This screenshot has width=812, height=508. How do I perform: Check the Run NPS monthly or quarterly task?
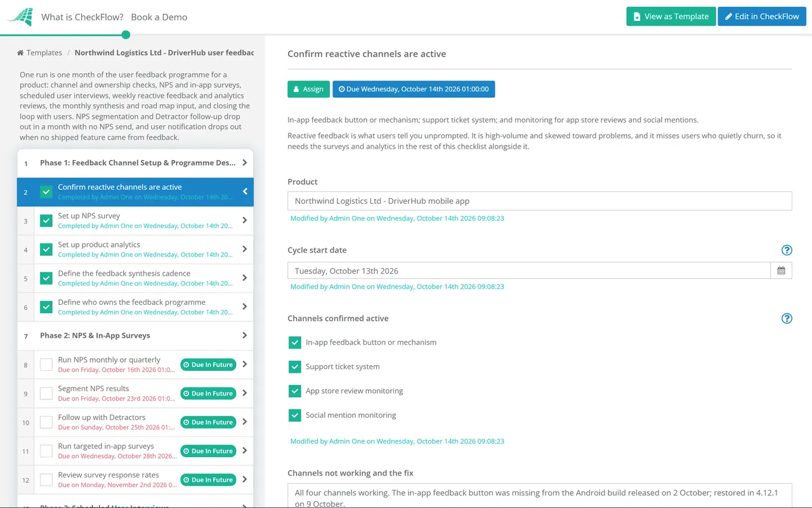point(46,364)
